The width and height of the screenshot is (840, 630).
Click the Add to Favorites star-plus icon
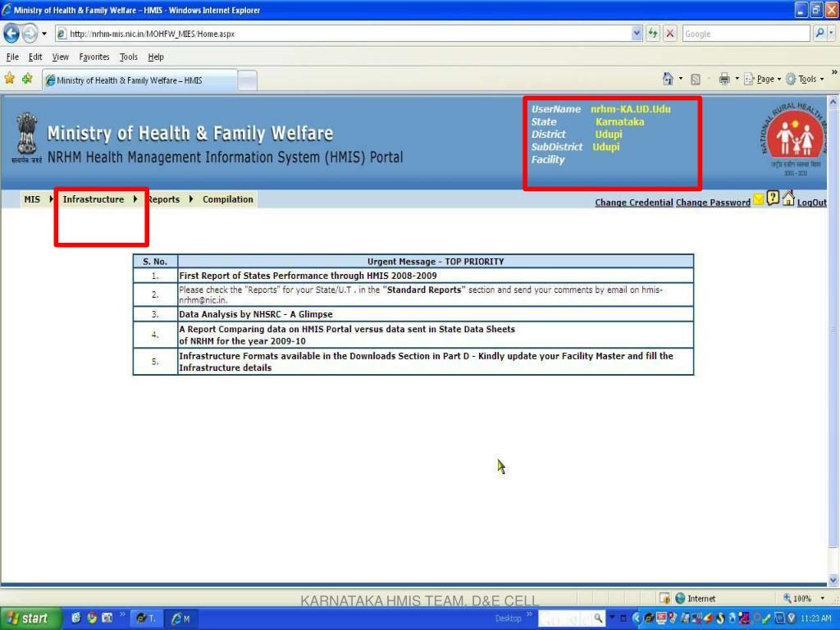(27, 79)
